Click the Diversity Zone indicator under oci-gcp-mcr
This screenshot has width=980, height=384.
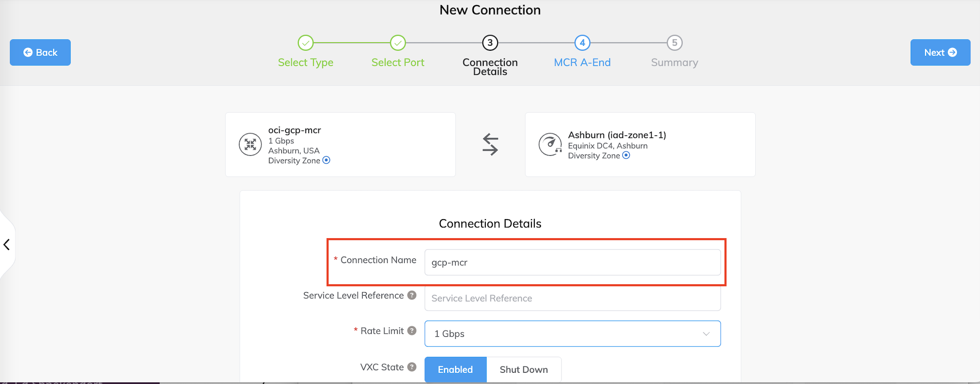pyautogui.click(x=327, y=160)
